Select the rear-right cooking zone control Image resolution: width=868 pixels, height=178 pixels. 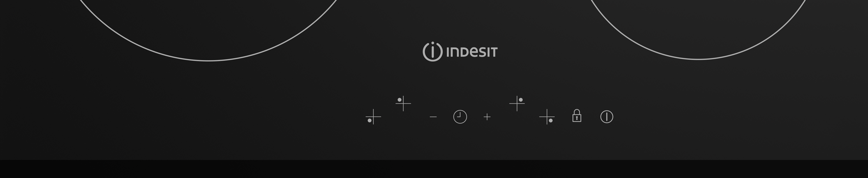tap(517, 104)
